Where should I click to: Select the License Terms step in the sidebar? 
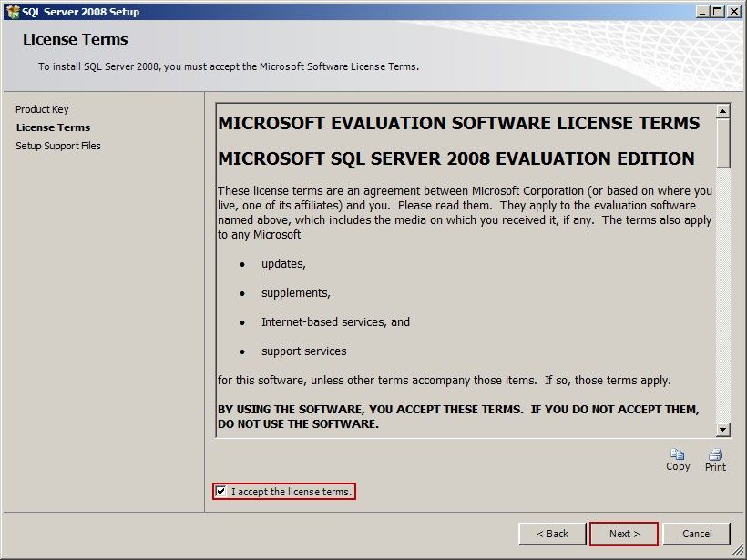pyautogui.click(x=53, y=127)
